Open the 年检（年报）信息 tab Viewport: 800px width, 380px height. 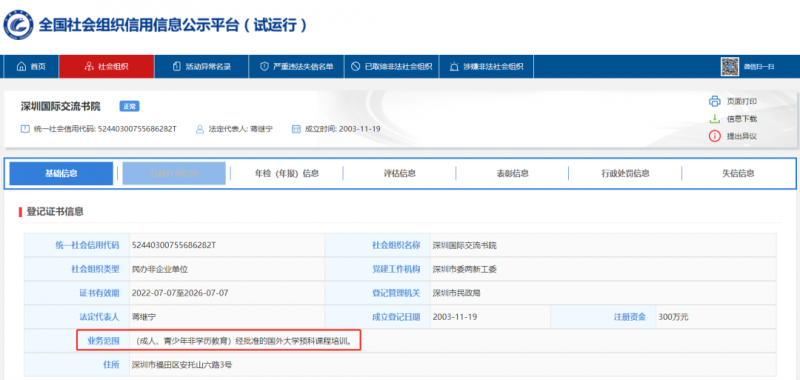pos(287,173)
